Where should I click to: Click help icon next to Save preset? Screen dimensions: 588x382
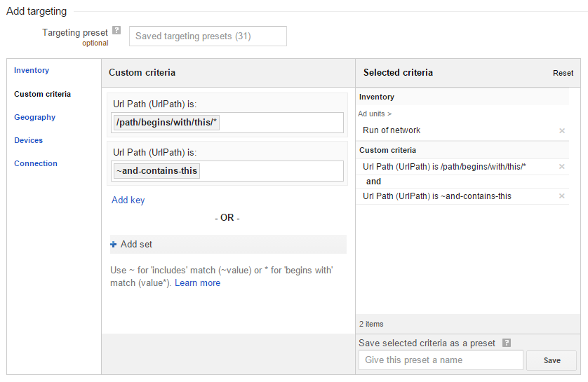(507, 343)
